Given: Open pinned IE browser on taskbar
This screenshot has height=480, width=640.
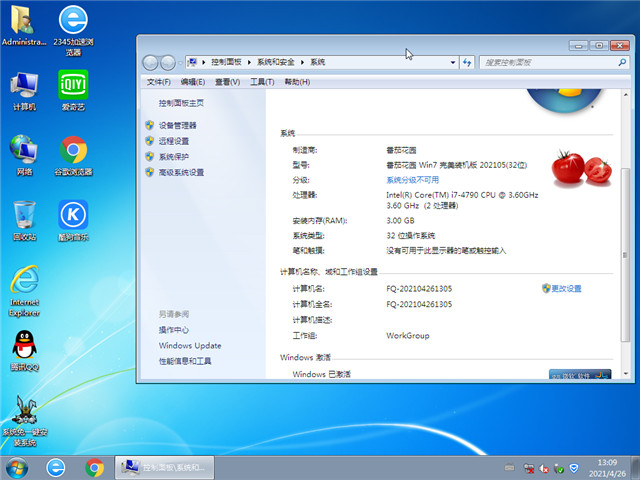Looking at the screenshot, I should click(x=56, y=468).
